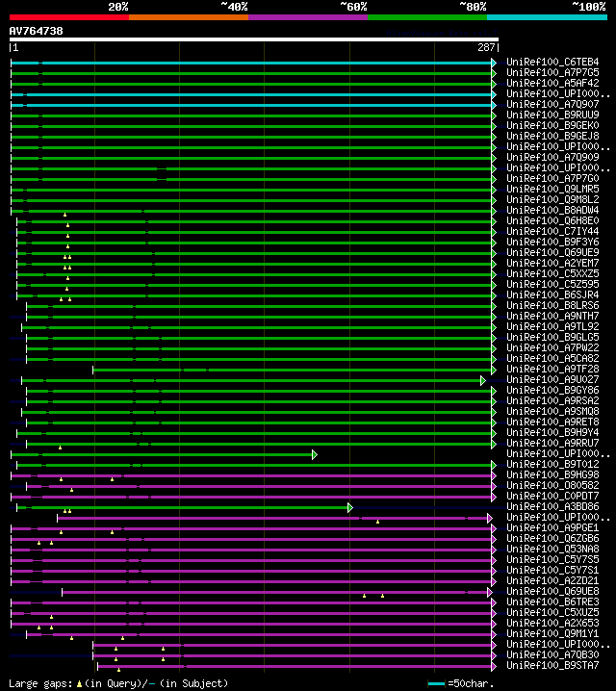Select hit label UniRef100_O80582

pyautogui.click(x=552, y=485)
